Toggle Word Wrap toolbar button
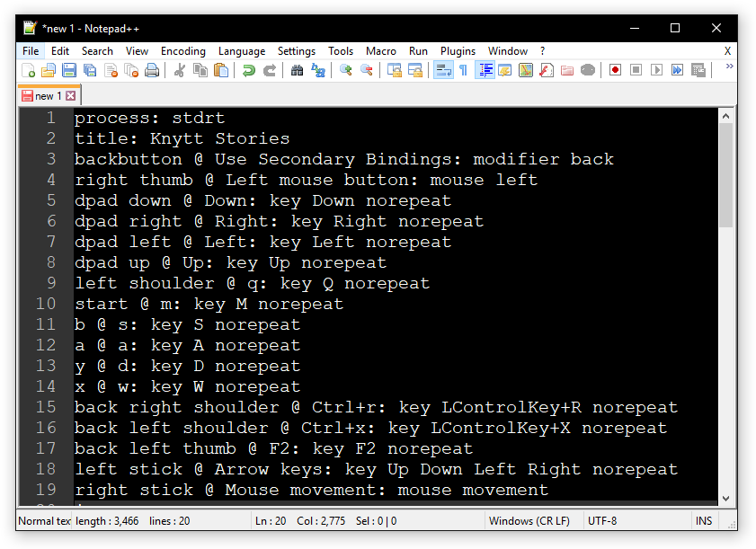The image size is (756, 549). pos(443,70)
